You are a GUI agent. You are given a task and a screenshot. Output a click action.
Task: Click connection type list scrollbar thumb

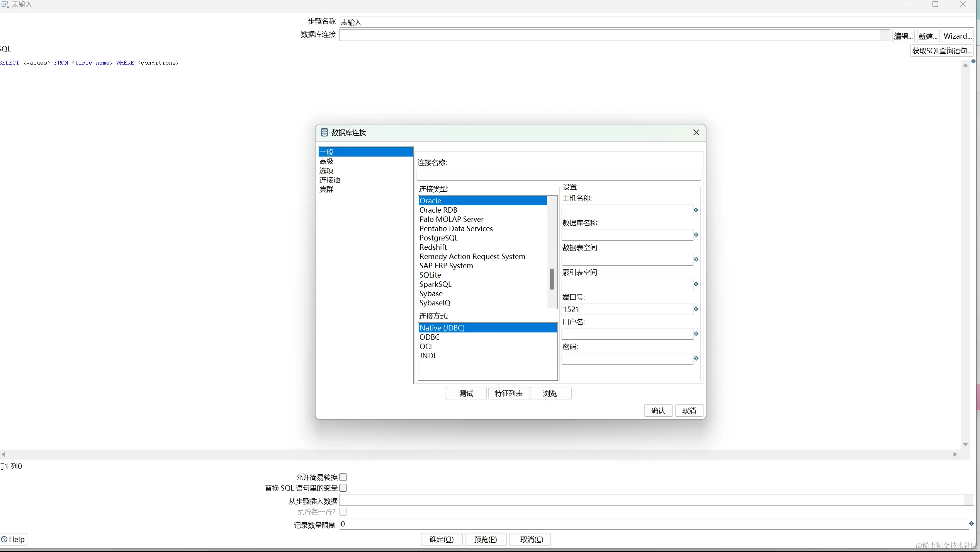pyautogui.click(x=552, y=279)
